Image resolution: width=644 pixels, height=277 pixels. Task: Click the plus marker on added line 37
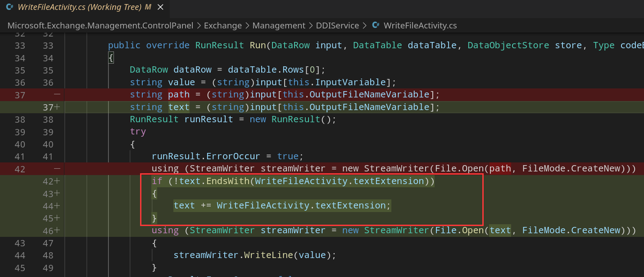(57, 107)
